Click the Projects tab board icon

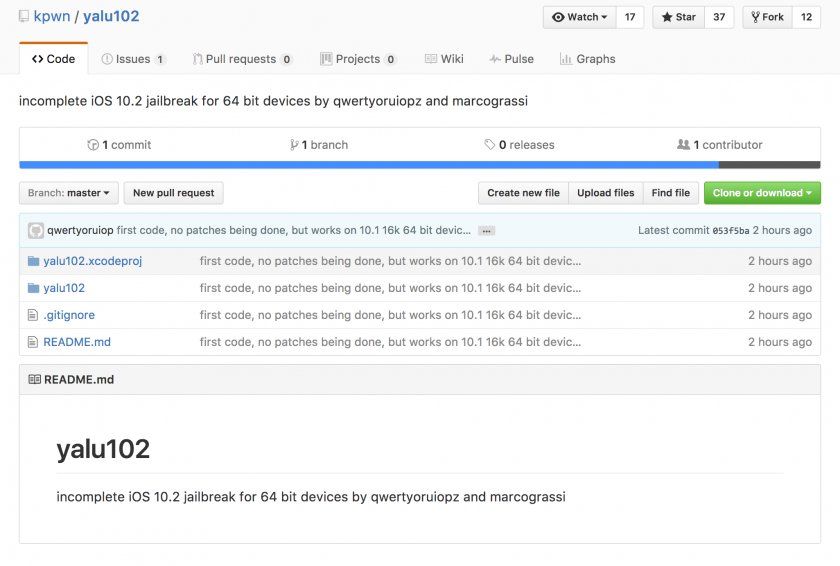point(326,59)
